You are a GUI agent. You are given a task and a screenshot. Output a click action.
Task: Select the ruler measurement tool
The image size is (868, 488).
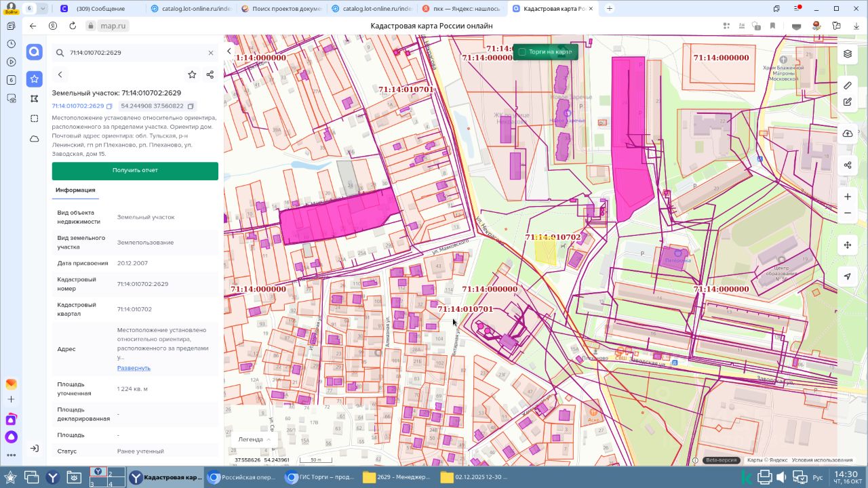coord(847,85)
